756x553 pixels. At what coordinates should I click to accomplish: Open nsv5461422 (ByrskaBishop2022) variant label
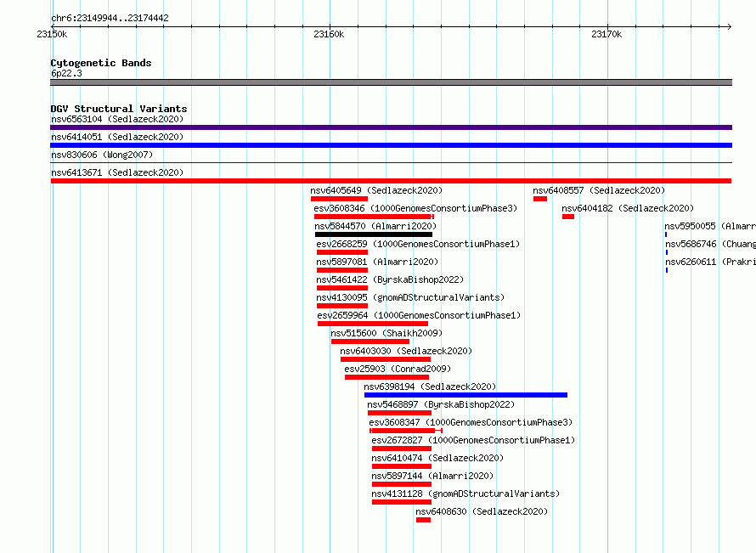pyautogui.click(x=390, y=279)
